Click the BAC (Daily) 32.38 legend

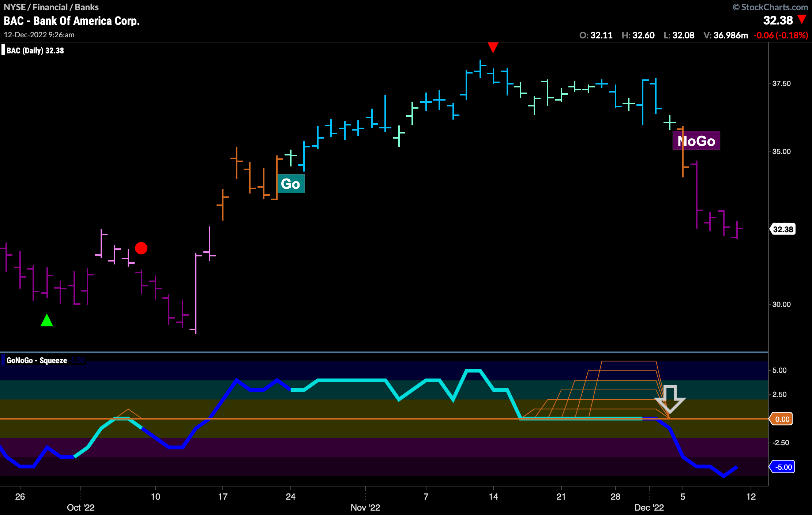pos(35,50)
